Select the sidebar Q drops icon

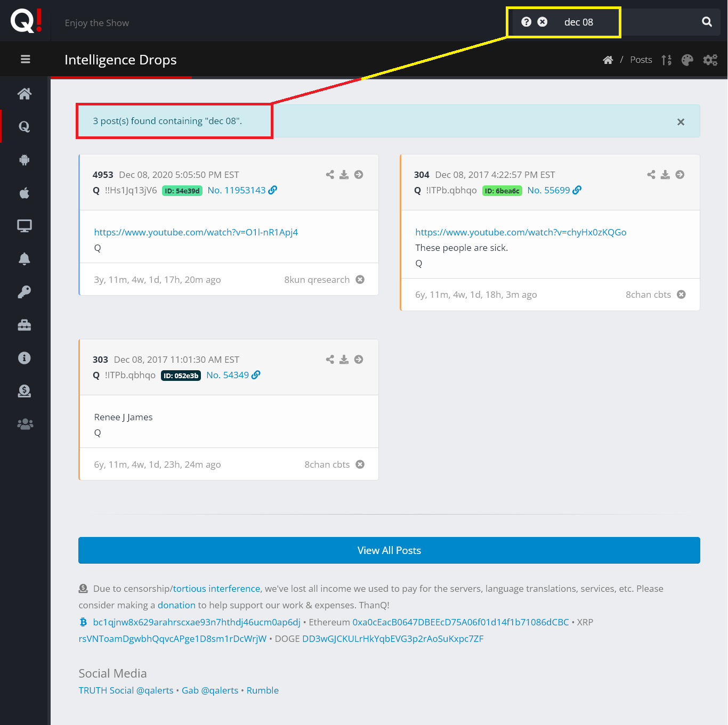[x=25, y=127]
